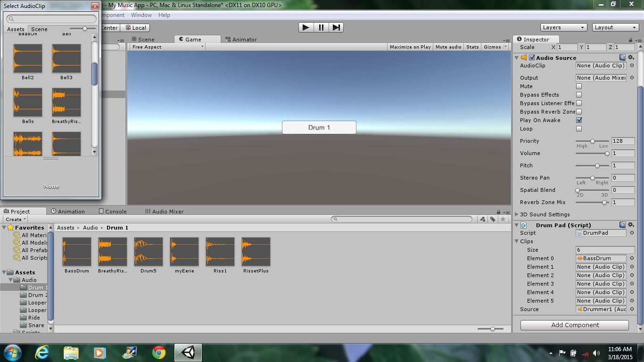This screenshot has width=644, height=362.
Task: Click the Drum 1 button in Game view
Action: 319,127
